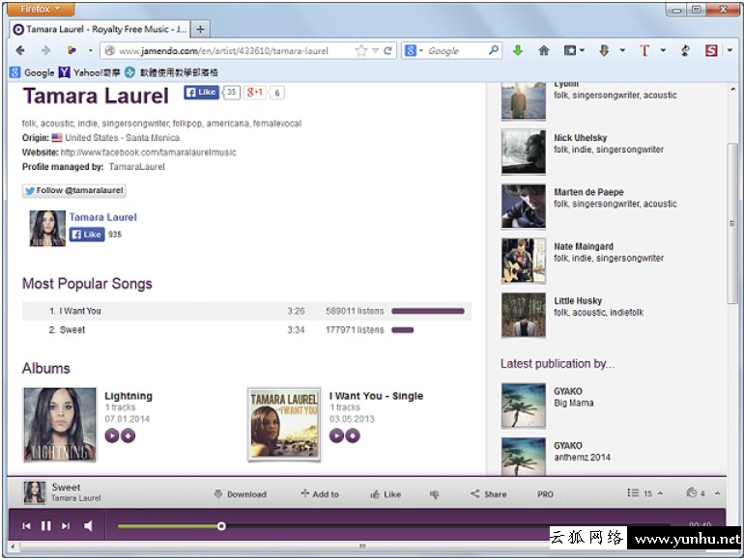Seek using the playback progress handle
Viewport: 744px width, 560px height.
(x=221, y=526)
